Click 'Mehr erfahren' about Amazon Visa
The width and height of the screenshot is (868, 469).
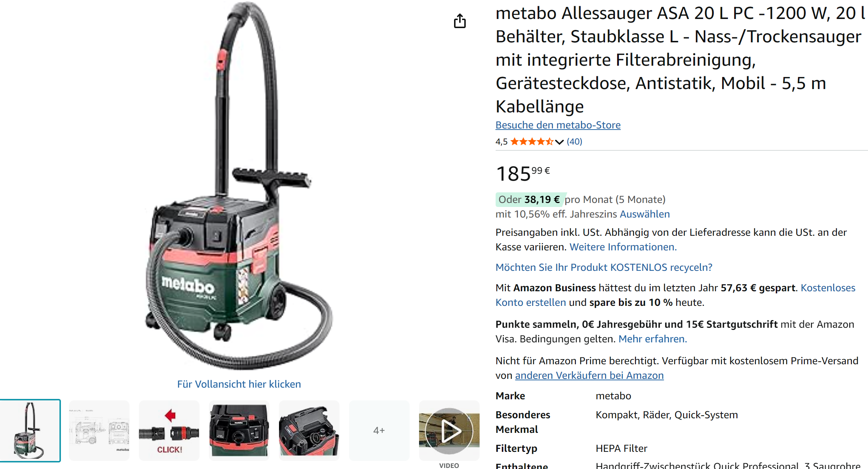coord(653,339)
